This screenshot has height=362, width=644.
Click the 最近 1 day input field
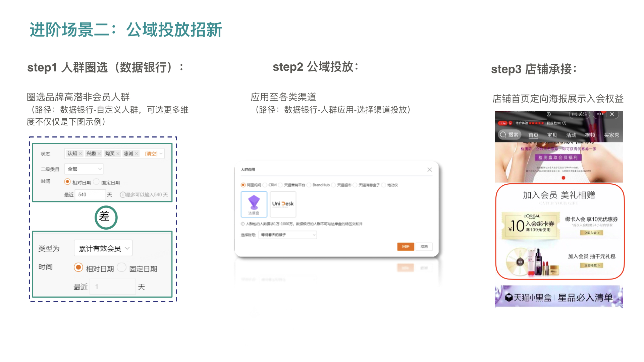click(x=113, y=287)
